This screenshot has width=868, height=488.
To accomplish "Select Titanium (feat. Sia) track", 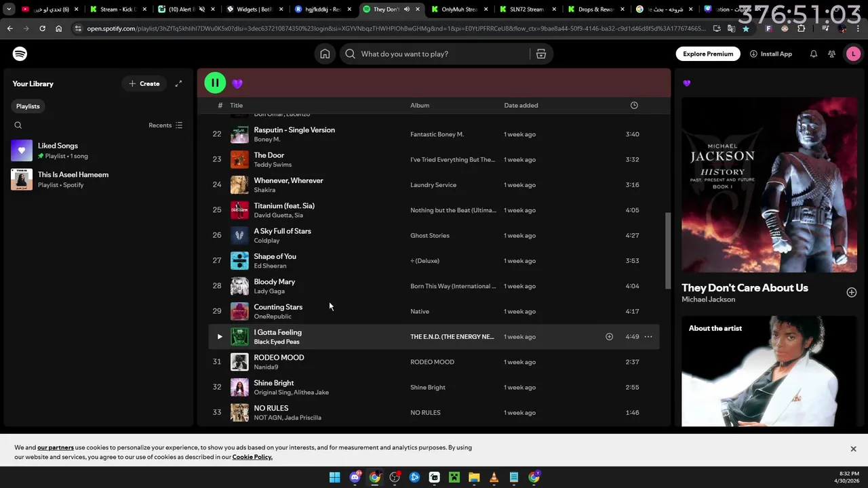I will point(433,210).
